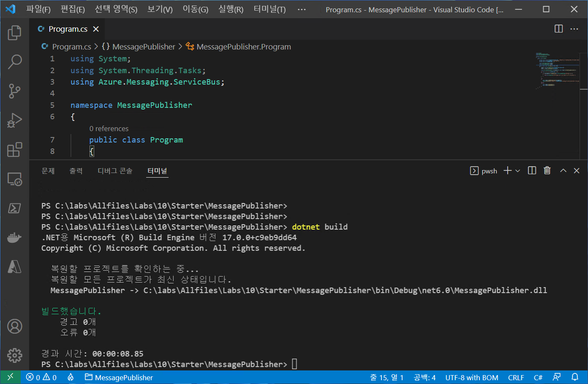Open editor More Actions menu
Screen dimensions: 588x384
pos(574,29)
